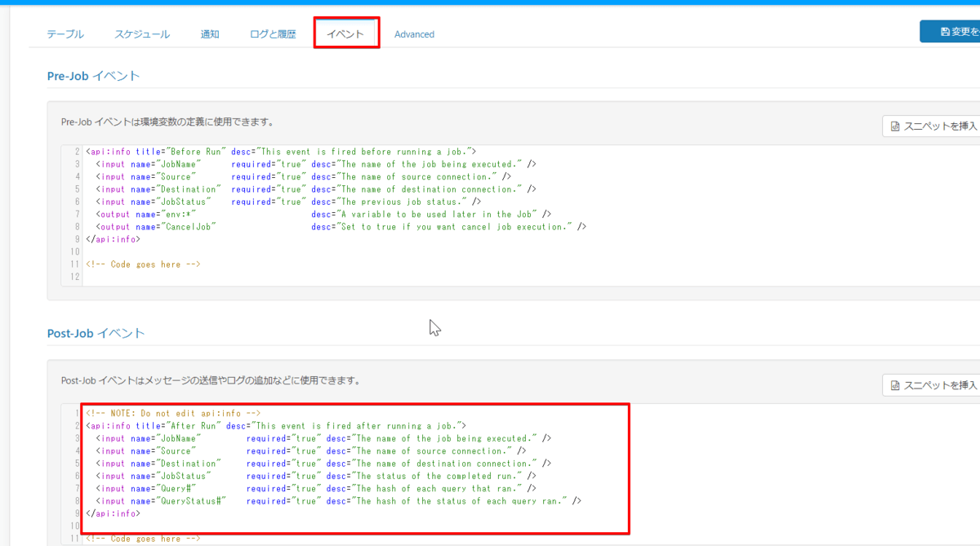Click the 'Do not edit api:info' comment line
This screenshot has height=546, width=980.
click(173, 414)
